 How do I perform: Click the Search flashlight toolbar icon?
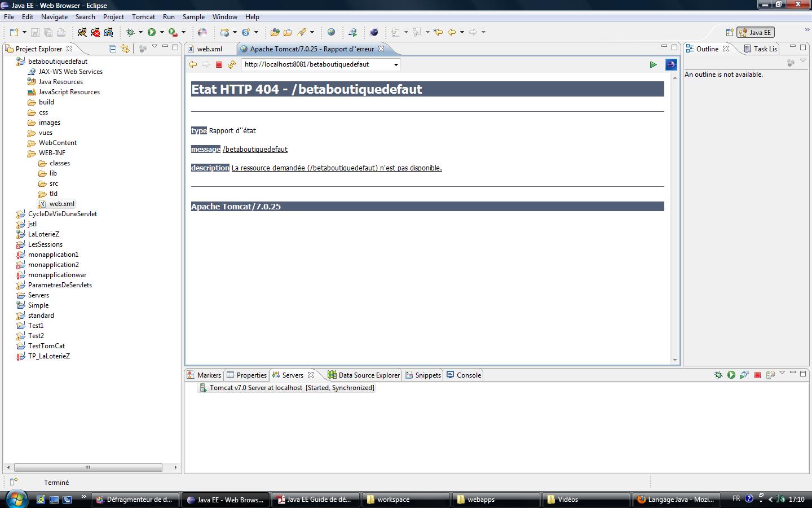tap(302, 32)
